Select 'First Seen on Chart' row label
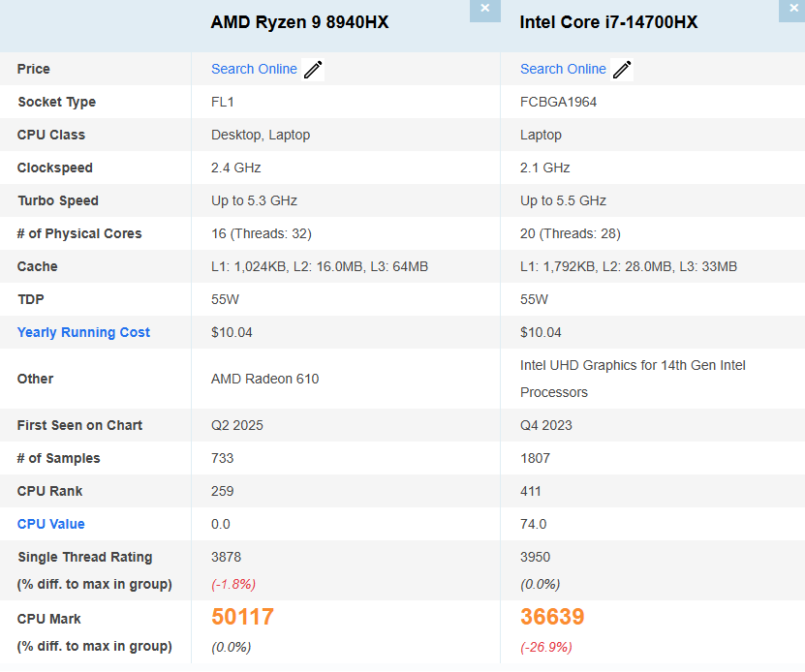This screenshot has height=672, width=805. tap(79, 425)
